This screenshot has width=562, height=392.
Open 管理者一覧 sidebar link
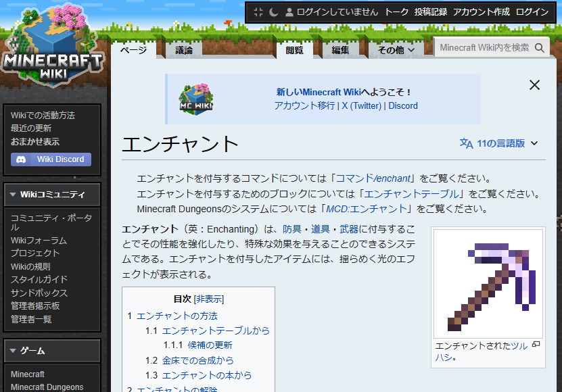31,319
